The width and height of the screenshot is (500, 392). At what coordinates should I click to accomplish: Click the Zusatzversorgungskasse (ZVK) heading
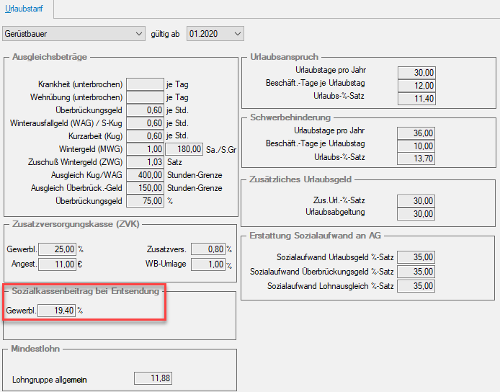(76, 224)
